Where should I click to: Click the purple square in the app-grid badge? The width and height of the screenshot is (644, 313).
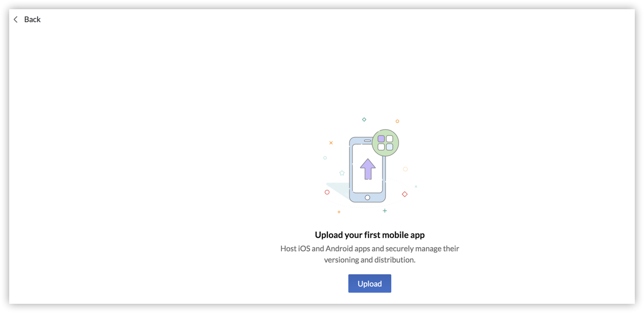[x=381, y=139]
